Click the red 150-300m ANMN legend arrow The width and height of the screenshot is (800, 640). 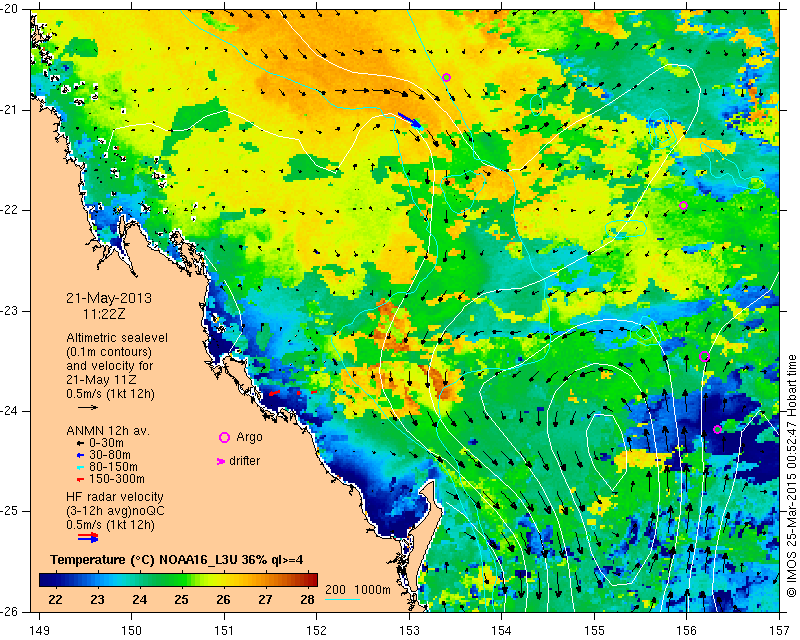click(x=80, y=480)
